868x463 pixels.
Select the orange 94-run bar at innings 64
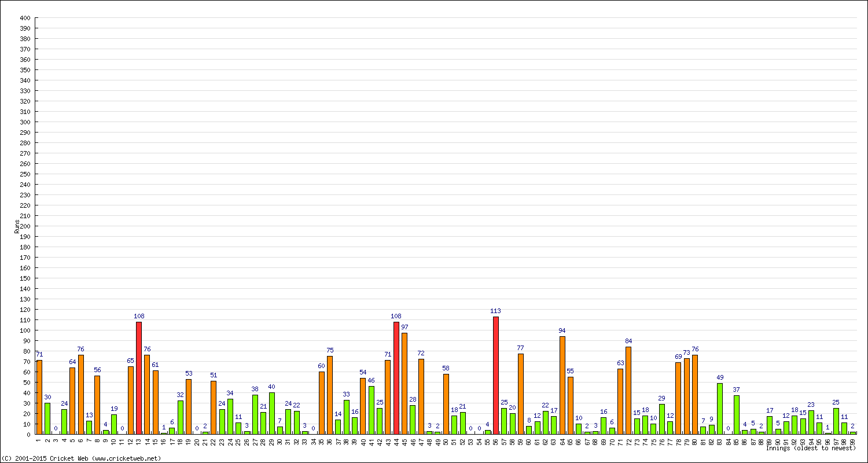click(x=562, y=385)
